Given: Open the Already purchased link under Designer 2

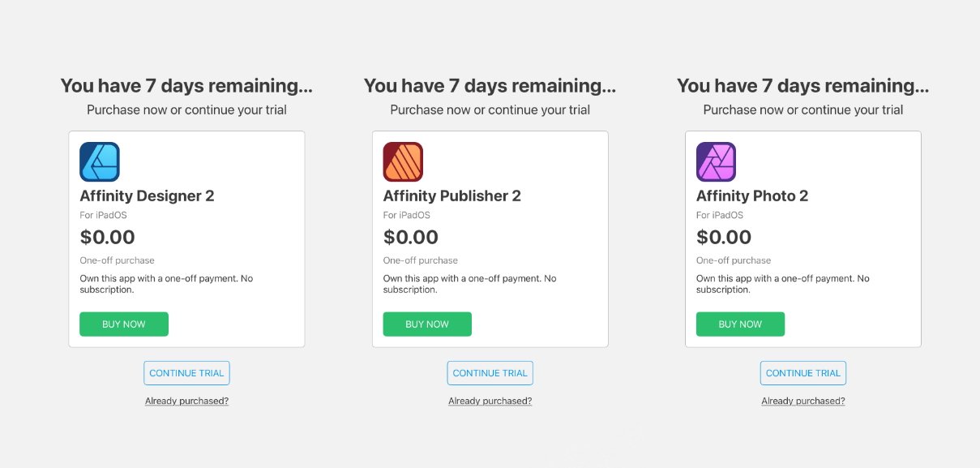Looking at the screenshot, I should (x=186, y=400).
